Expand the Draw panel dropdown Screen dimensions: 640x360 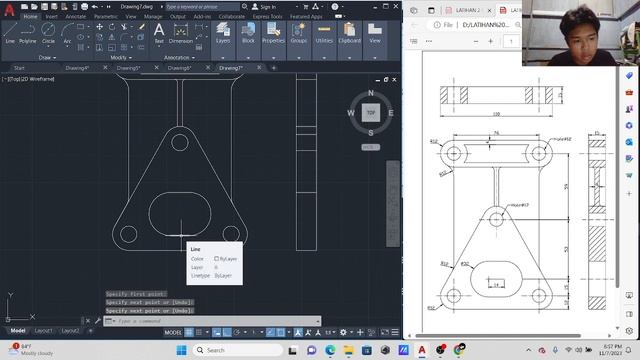pyautogui.click(x=47, y=58)
